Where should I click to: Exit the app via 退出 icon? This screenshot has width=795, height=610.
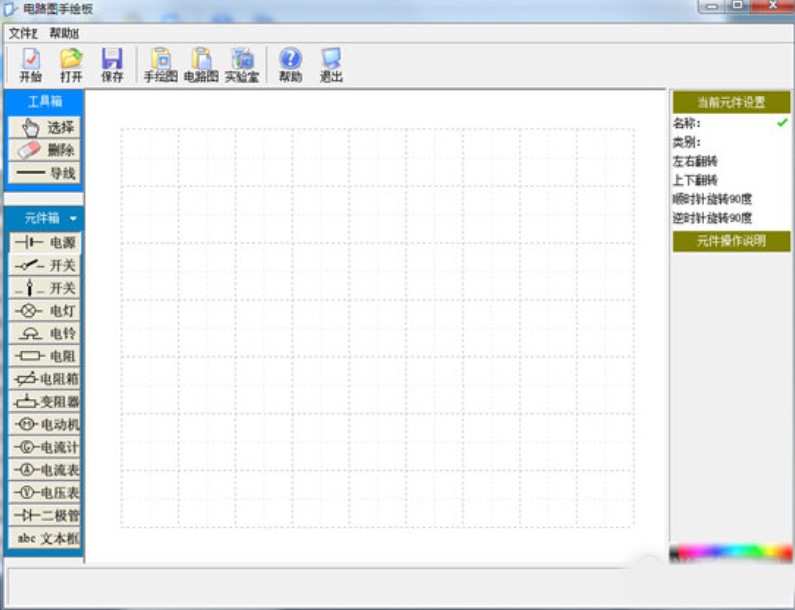tap(331, 65)
